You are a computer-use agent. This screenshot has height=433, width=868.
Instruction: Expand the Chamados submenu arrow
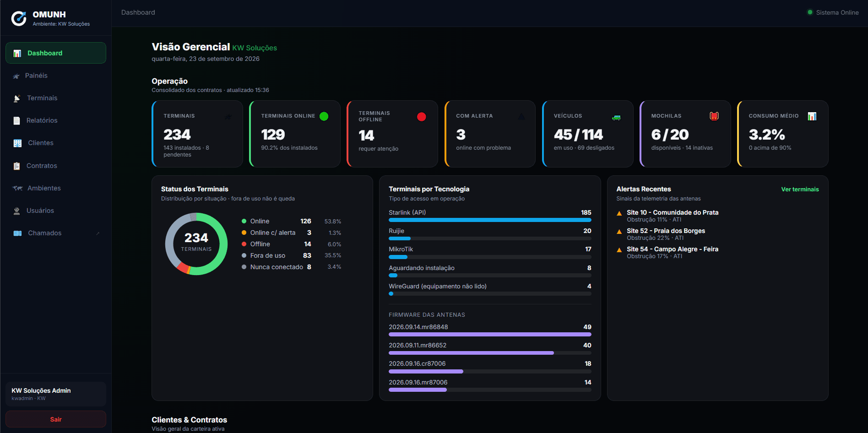pos(98,233)
